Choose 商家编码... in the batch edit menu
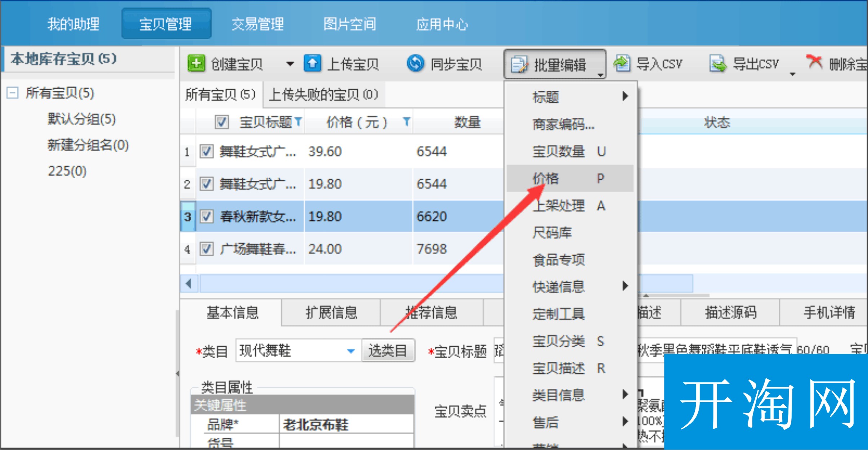Screen dimensions: 868x450 [x=570, y=124]
